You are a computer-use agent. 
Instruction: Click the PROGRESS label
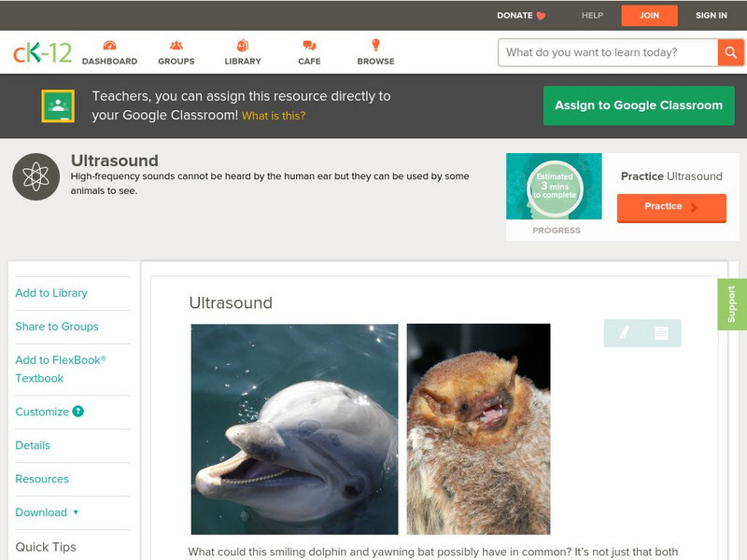(x=557, y=231)
